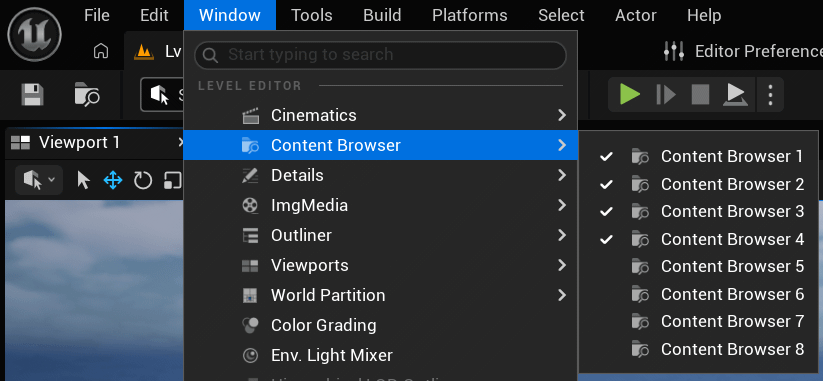Screen dimensions: 823x381
Task: Save the current level with floppy icon
Action: click(32, 95)
